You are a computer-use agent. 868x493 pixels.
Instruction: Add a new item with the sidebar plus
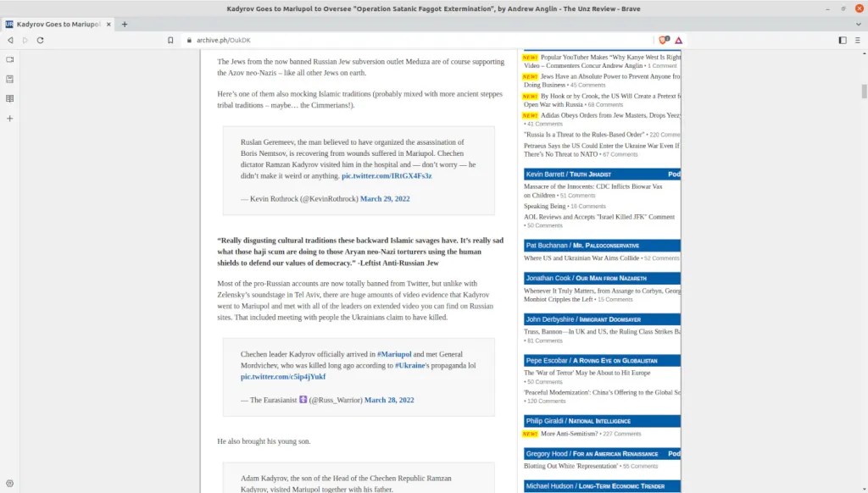pyautogui.click(x=10, y=119)
